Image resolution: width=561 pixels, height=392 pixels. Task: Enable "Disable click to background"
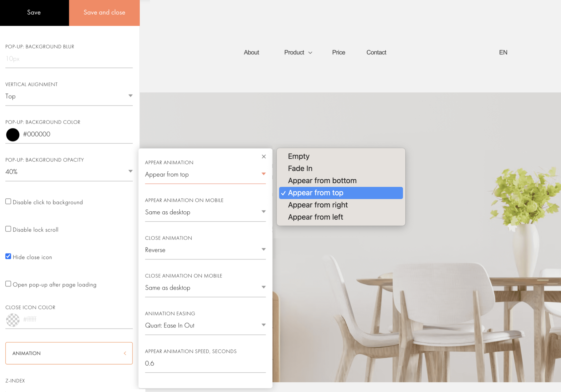click(8, 201)
